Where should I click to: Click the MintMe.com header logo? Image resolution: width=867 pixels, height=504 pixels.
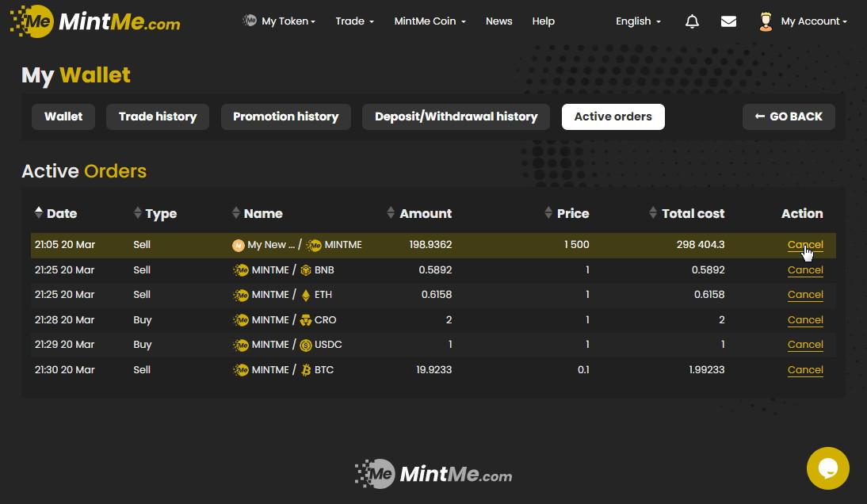(95, 21)
